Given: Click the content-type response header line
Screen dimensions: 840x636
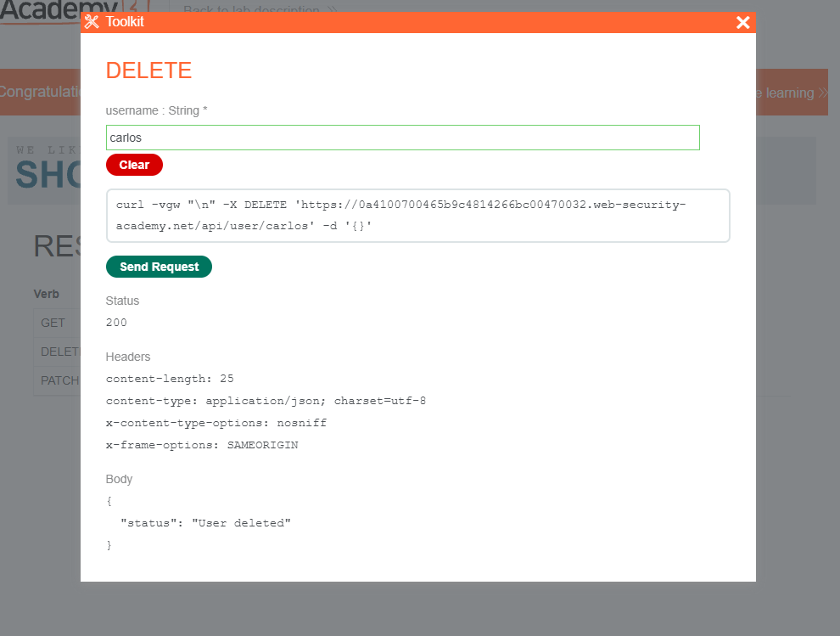Looking at the screenshot, I should pyautogui.click(x=266, y=401).
